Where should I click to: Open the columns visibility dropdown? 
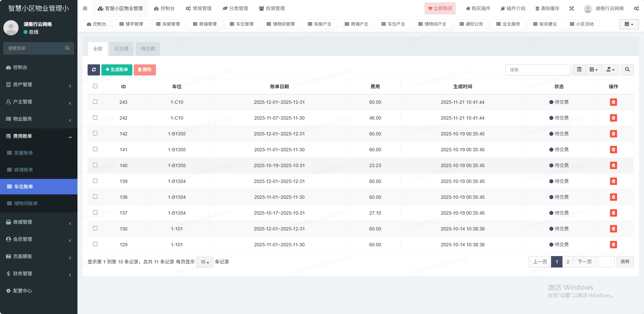[593, 70]
